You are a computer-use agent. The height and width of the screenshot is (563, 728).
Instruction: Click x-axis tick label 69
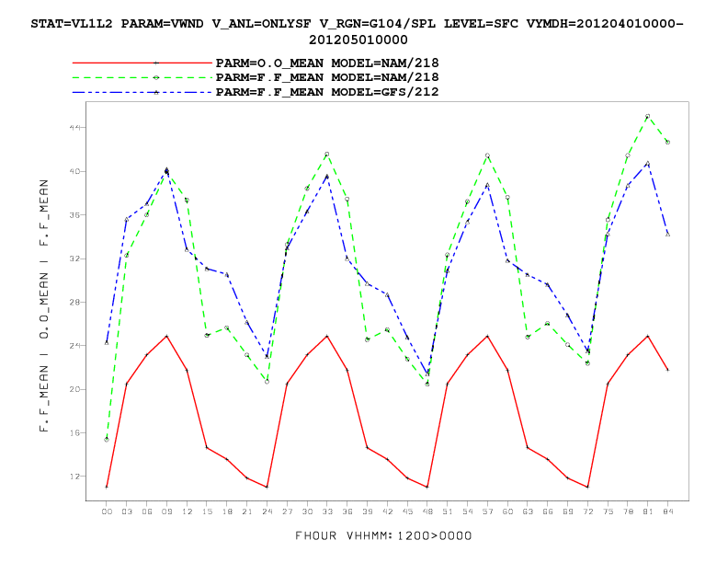[x=568, y=511]
